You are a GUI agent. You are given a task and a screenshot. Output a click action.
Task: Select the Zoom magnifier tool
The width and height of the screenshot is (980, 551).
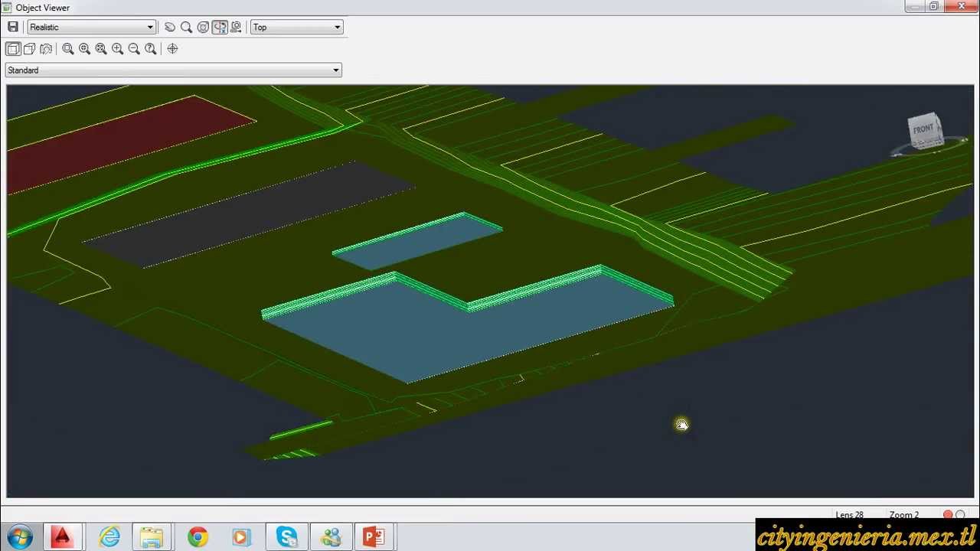point(186,27)
